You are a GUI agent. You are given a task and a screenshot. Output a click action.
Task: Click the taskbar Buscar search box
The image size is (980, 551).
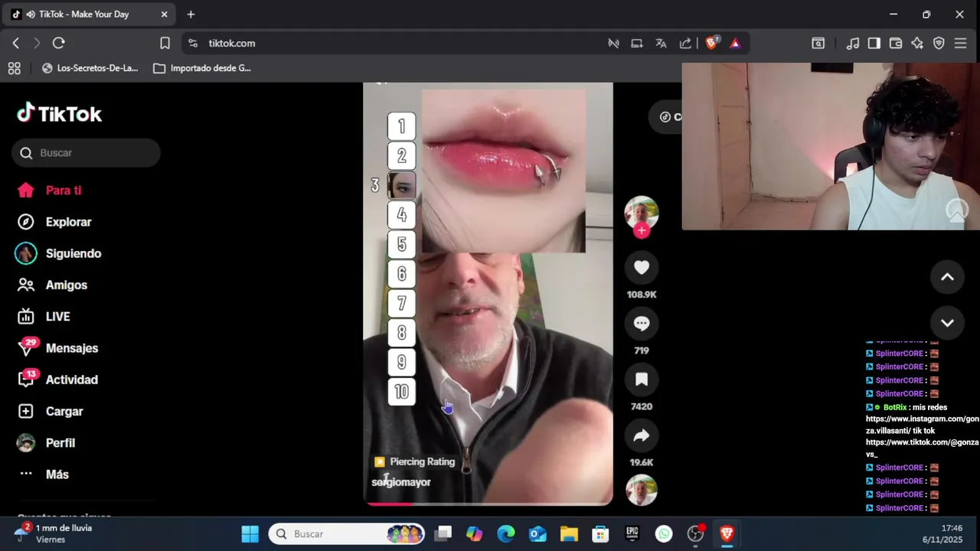pyautogui.click(x=347, y=534)
